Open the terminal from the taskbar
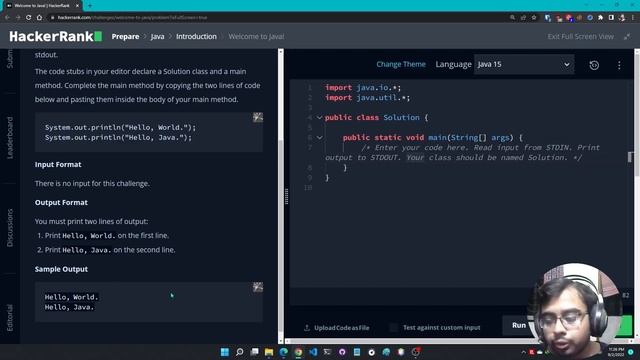The image size is (640, 360). pos(327,352)
